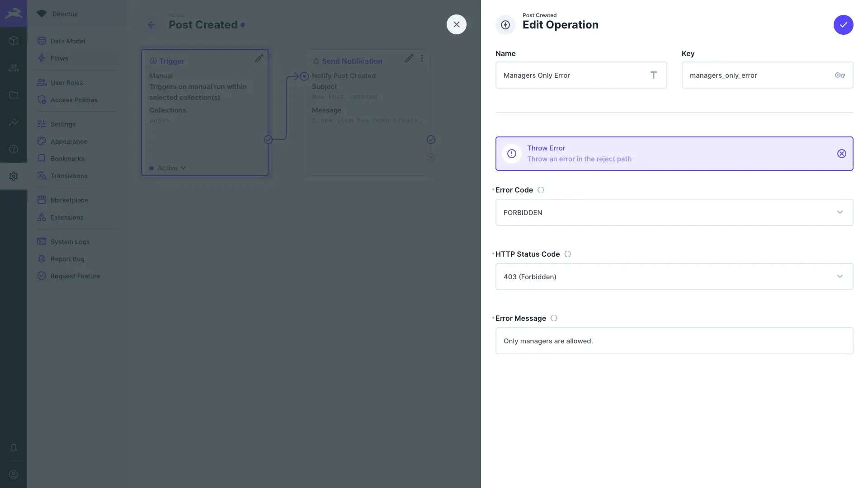Image resolution: width=868 pixels, height=488 pixels.
Task: Confirm operation with the checkmark button
Action: (x=843, y=25)
